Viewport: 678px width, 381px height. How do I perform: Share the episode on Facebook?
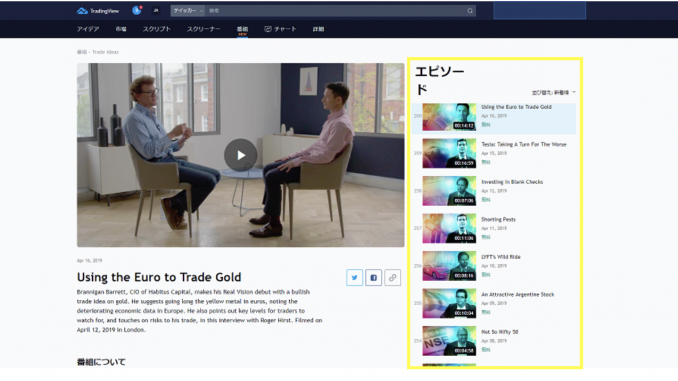(x=374, y=278)
